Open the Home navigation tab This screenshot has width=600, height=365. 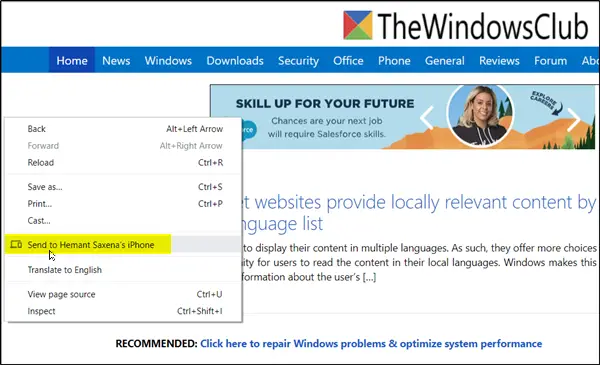[x=72, y=60]
